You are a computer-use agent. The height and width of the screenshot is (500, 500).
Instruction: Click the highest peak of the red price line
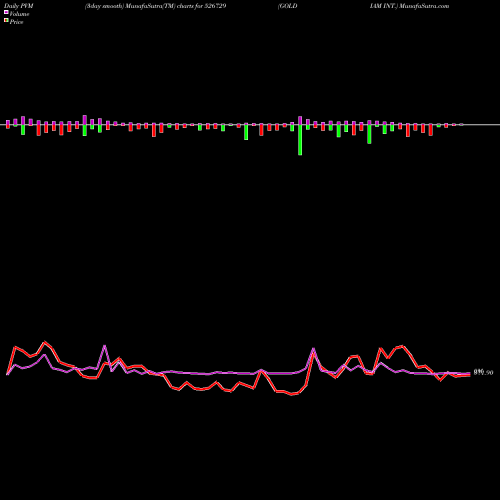click(x=45, y=342)
